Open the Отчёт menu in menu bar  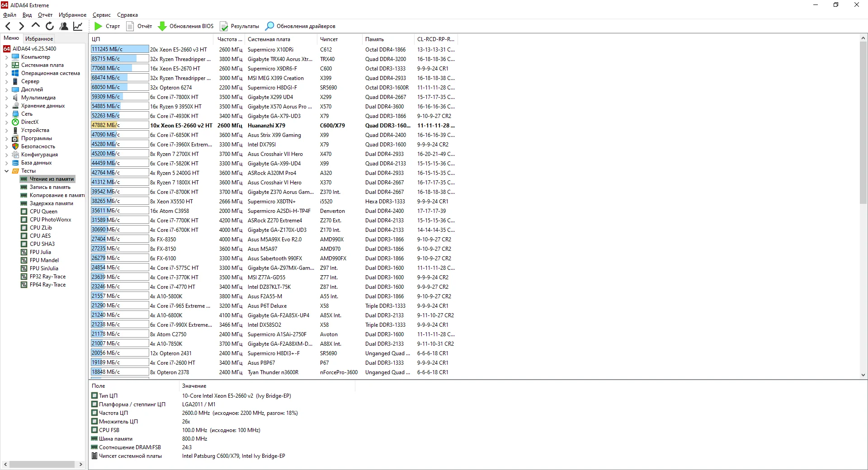pos(45,15)
